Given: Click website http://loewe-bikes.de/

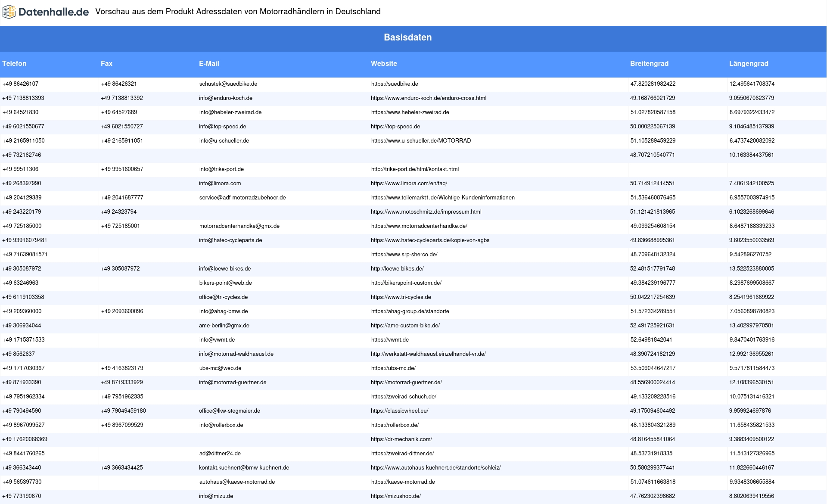Looking at the screenshot, I should (x=397, y=269).
